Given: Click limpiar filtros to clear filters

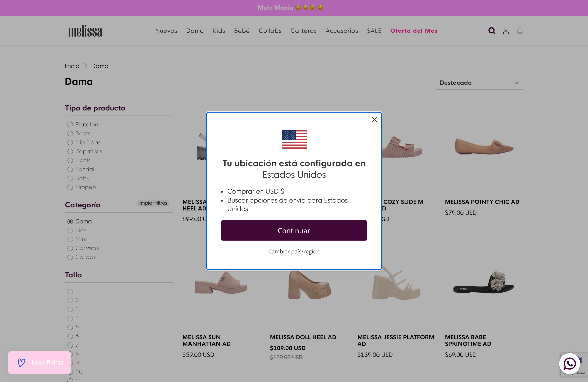Looking at the screenshot, I should [x=153, y=203].
